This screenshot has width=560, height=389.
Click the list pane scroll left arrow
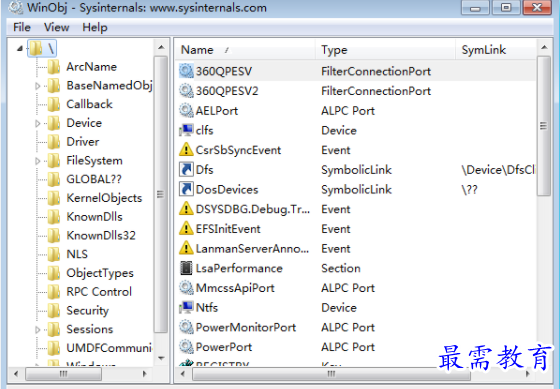(182, 374)
